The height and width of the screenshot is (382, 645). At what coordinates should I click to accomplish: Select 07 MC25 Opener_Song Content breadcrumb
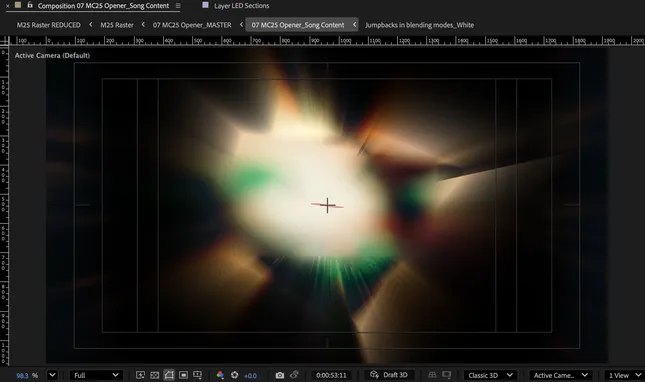click(298, 25)
